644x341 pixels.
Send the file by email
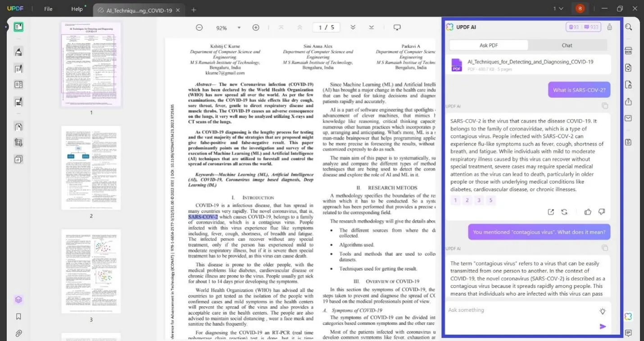pos(629,118)
